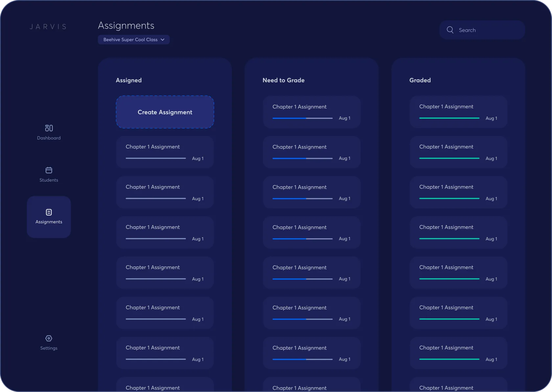Click green progress bar on topmost Graded card
This screenshot has width=552, height=392.
pyautogui.click(x=449, y=118)
